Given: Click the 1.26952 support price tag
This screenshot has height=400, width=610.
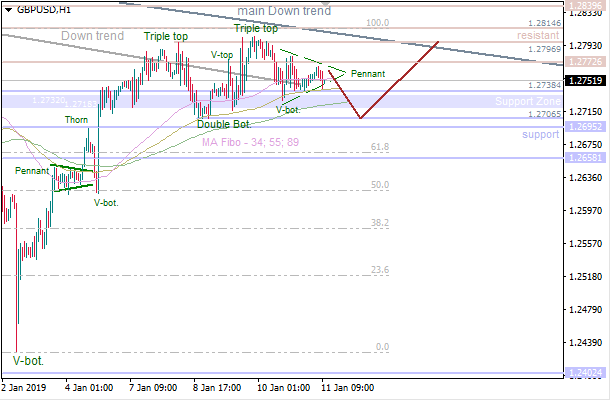Looking at the screenshot, I should coord(586,127).
